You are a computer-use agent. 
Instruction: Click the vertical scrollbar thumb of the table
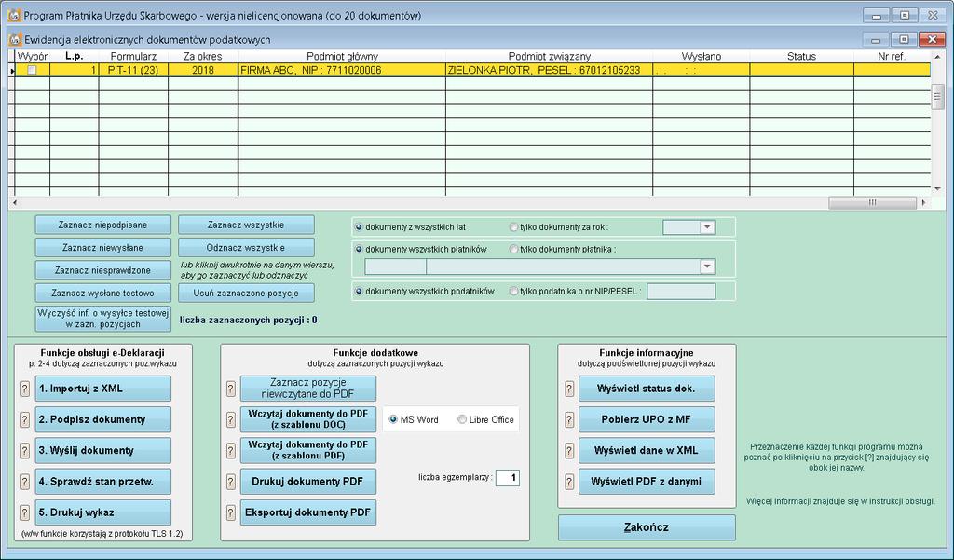coord(937,98)
